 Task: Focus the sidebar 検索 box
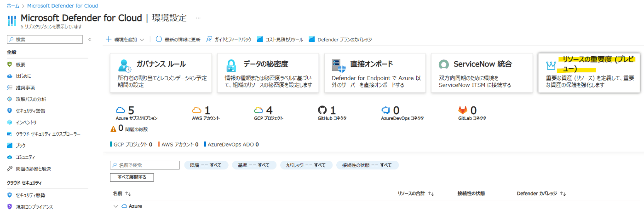pyautogui.click(x=45, y=40)
